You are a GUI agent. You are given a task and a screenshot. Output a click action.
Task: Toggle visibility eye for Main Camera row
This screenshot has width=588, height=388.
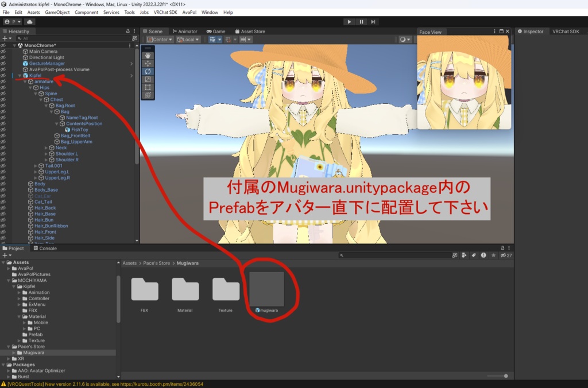[x=3, y=51]
